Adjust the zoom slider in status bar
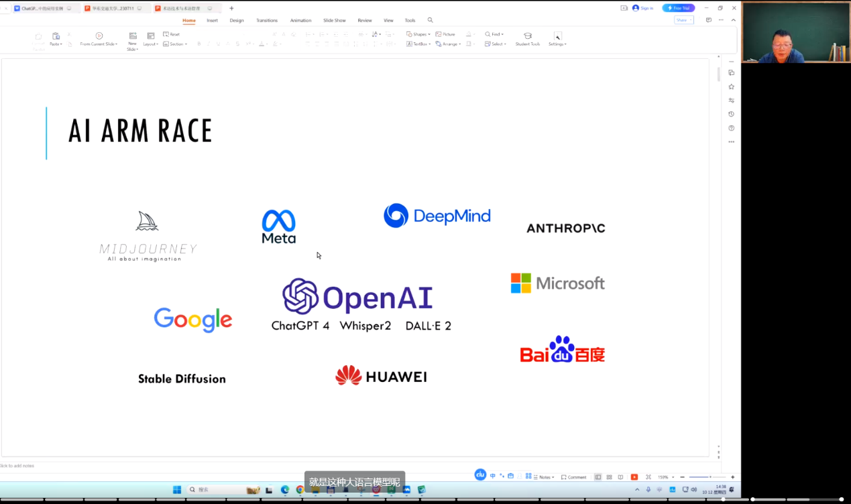Image resolution: width=851 pixels, height=504 pixels. (x=710, y=477)
